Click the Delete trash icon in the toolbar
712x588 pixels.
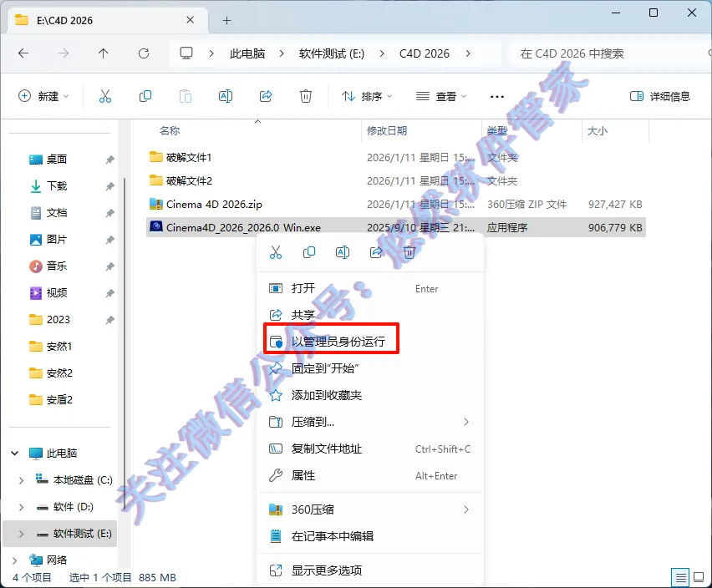pos(306,96)
